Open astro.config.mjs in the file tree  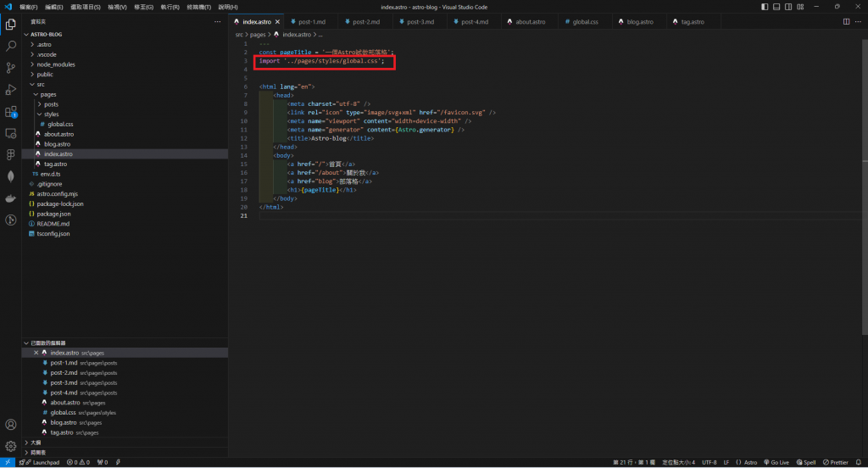point(125,194)
